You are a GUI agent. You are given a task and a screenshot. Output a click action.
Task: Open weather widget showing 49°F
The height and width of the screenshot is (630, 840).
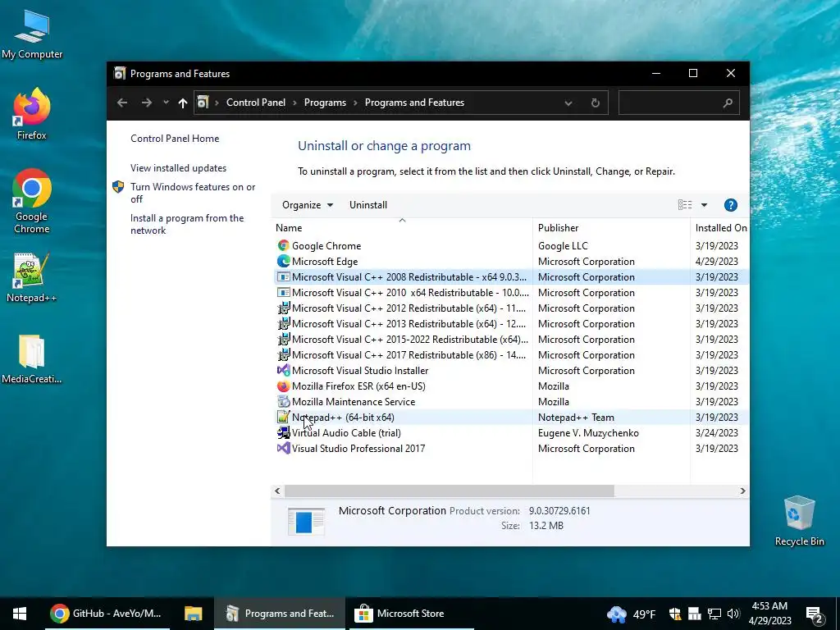(631, 614)
